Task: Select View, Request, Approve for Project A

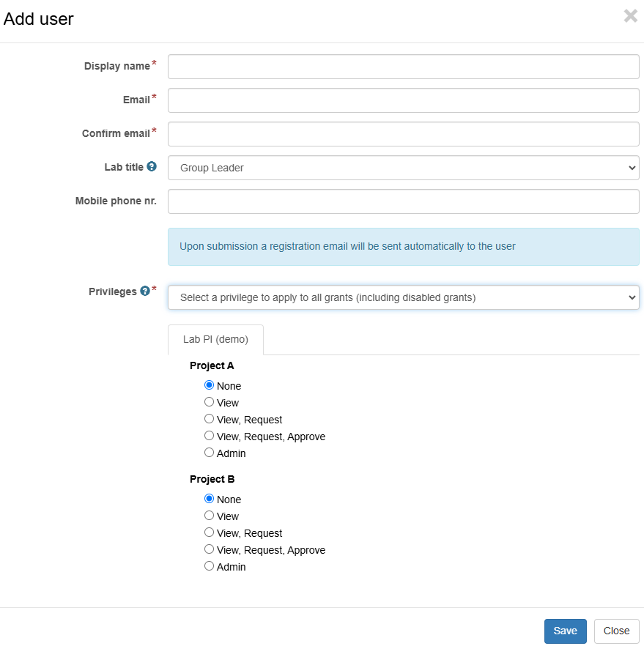Action: 210,436
